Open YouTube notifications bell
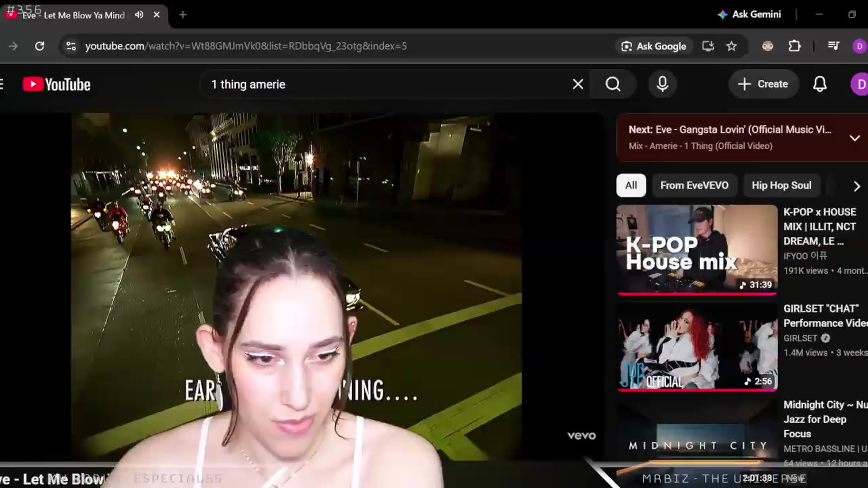The height and width of the screenshot is (488, 868). [x=820, y=84]
